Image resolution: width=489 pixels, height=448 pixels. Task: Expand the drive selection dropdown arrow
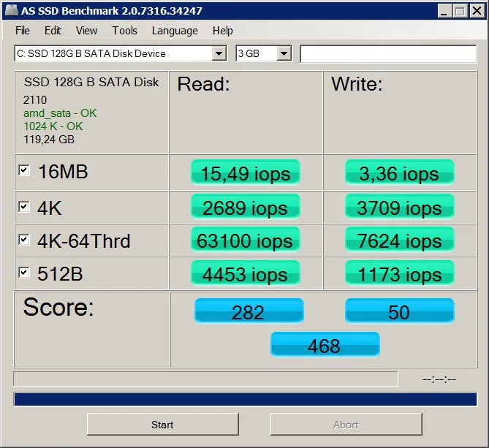tap(219, 53)
